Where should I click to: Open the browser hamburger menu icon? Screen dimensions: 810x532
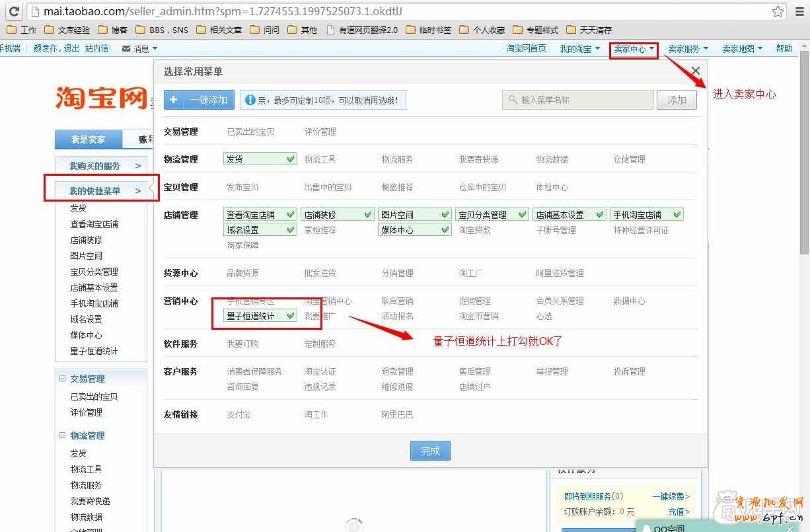(799, 11)
